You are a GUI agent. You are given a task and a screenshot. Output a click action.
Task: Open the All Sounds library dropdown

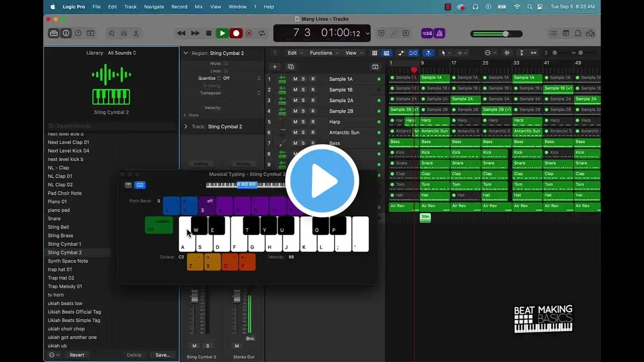pyautogui.click(x=122, y=53)
